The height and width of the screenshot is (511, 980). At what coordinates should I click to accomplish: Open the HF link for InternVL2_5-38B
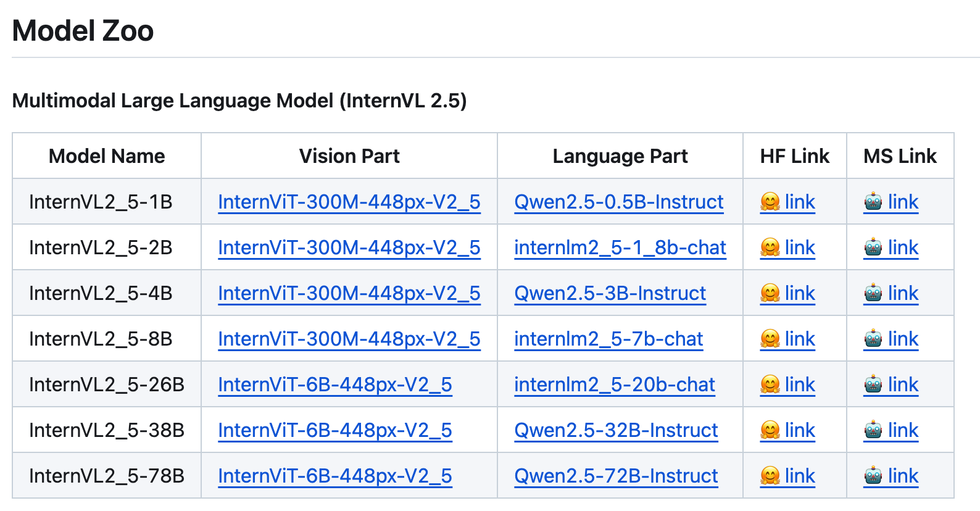pos(787,430)
